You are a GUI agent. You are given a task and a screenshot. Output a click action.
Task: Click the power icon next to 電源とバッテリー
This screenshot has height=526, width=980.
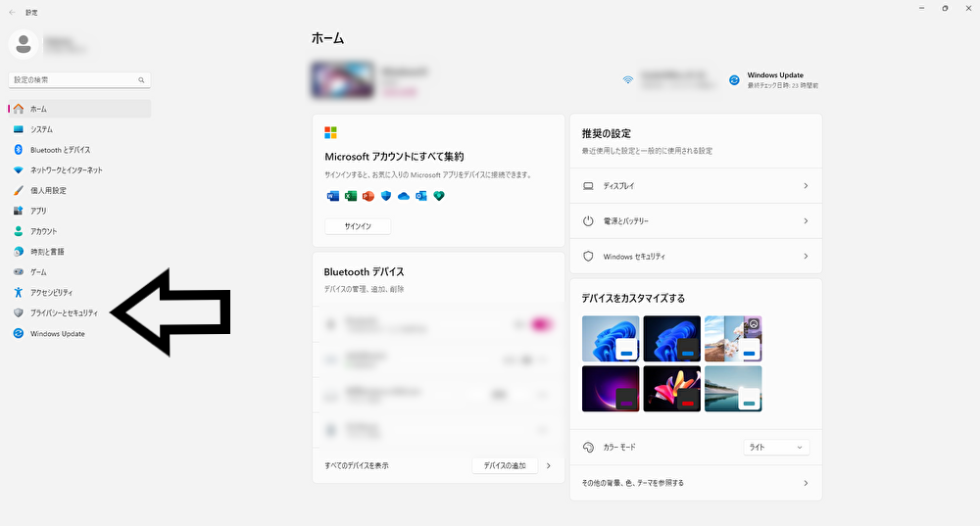click(588, 221)
